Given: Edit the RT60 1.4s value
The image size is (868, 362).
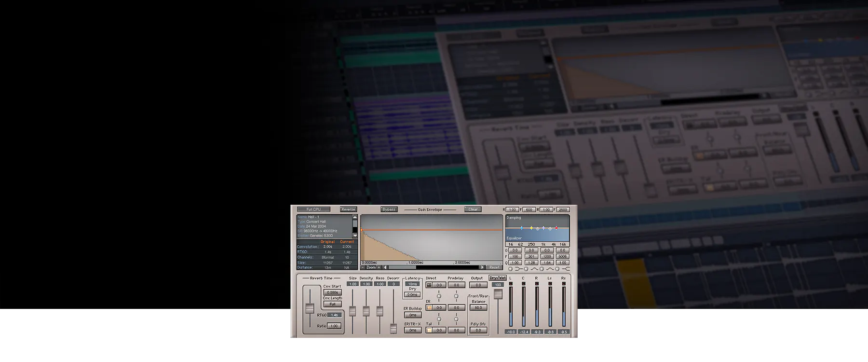Looking at the screenshot, I should point(334,315).
